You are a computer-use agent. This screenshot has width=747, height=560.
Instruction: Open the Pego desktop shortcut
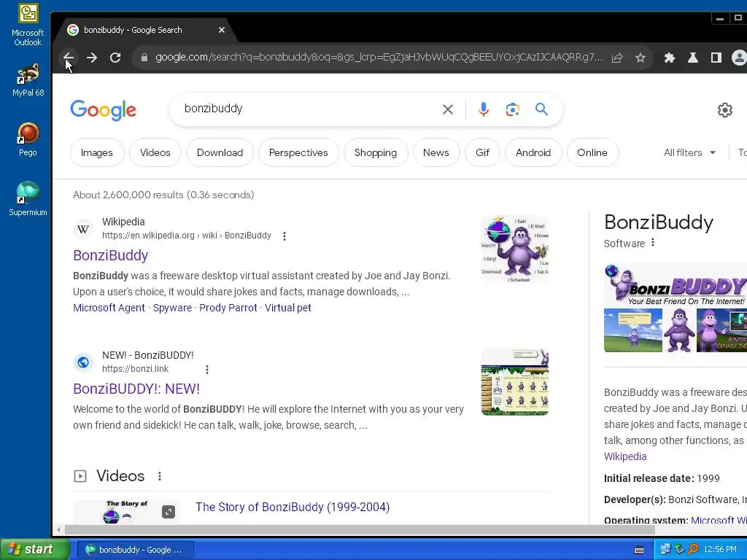coord(28,139)
